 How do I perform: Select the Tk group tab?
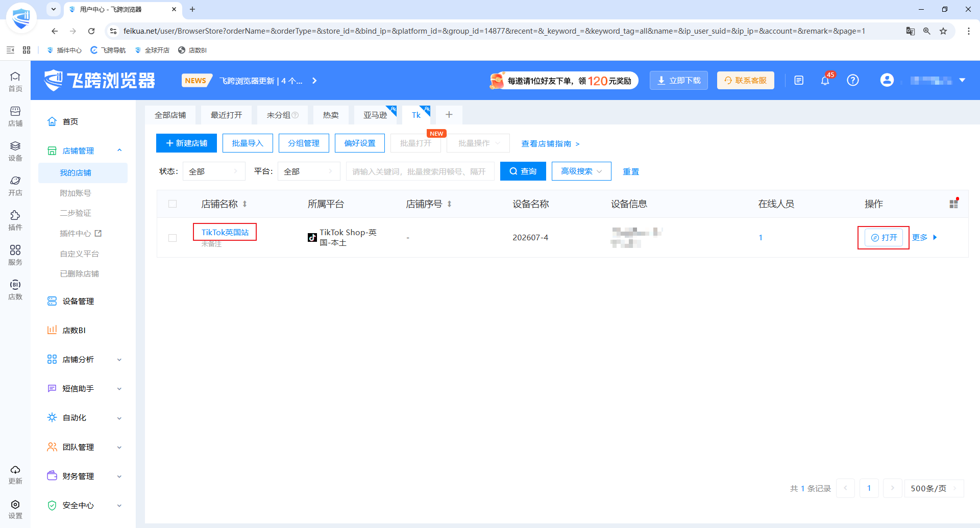[x=416, y=115]
